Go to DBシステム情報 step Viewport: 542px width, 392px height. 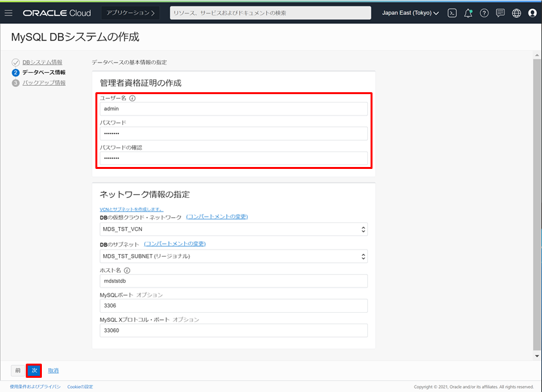tap(43, 62)
